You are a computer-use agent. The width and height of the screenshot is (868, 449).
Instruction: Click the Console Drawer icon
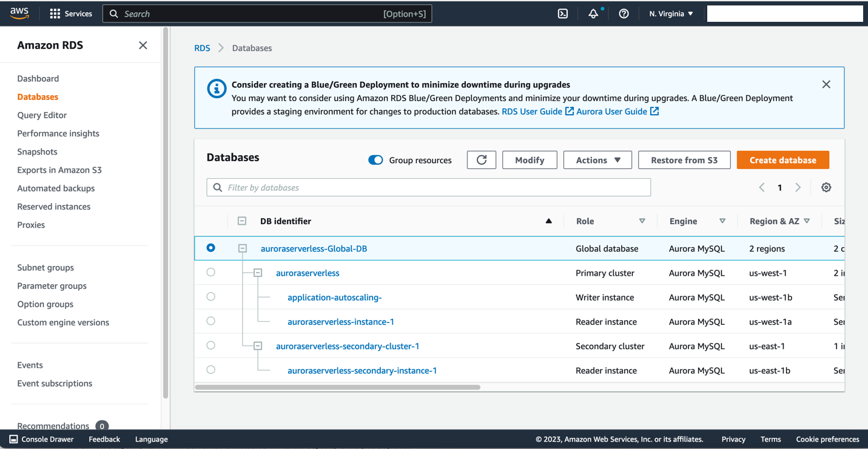tap(13, 439)
